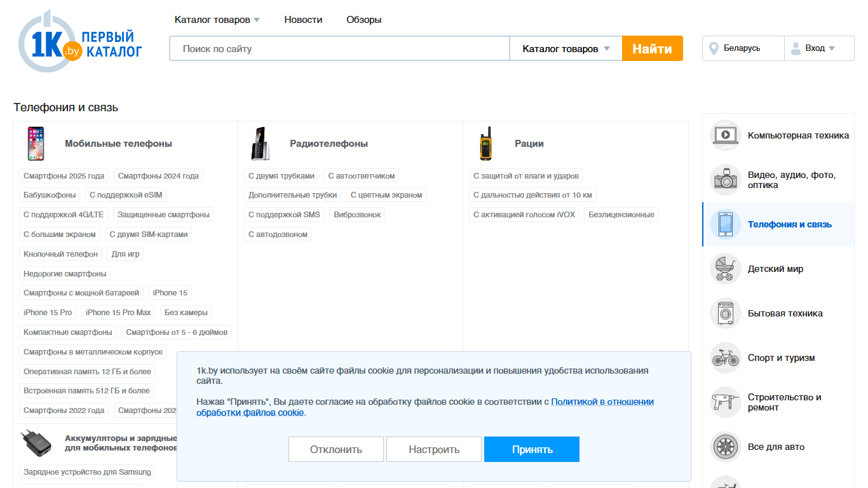Image resolution: width=868 pixels, height=488 pixels.
Task: Select the С большим экраном tag
Action: (x=60, y=234)
